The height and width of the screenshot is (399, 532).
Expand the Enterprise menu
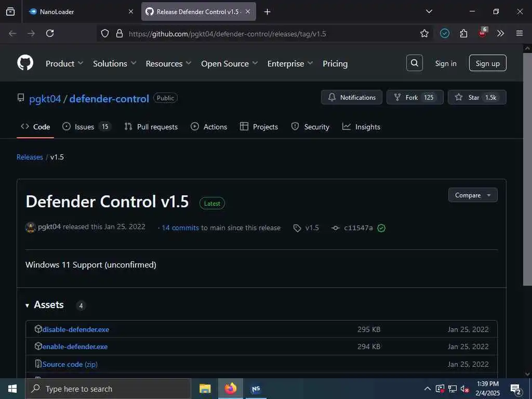(290, 63)
